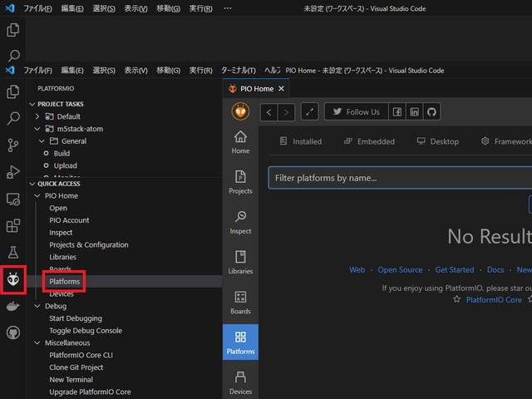Open the Testing flask view
The width and height of the screenshot is (532, 399).
pos(13,252)
